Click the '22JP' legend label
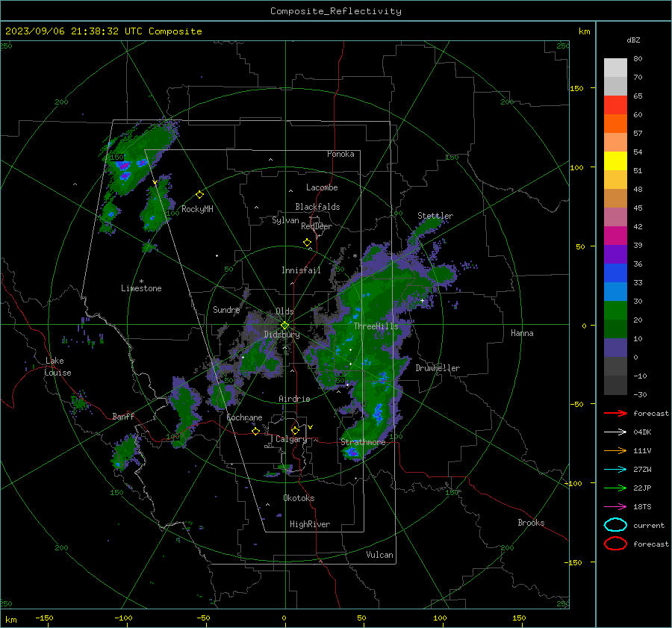672x628 pixels. 642,488
